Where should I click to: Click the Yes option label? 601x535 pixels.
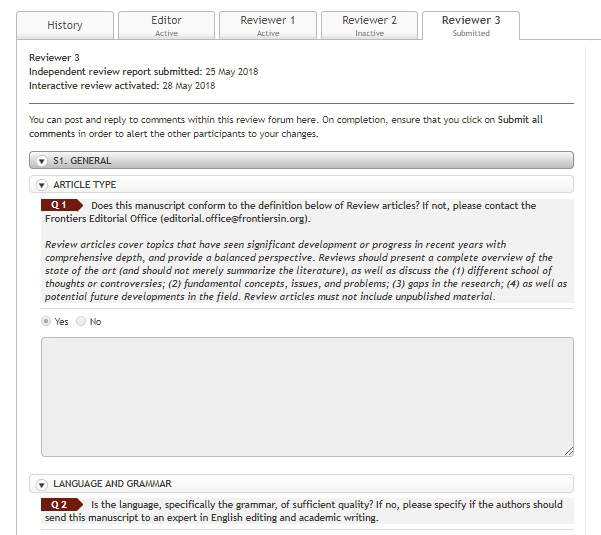[x=62, y=322]
